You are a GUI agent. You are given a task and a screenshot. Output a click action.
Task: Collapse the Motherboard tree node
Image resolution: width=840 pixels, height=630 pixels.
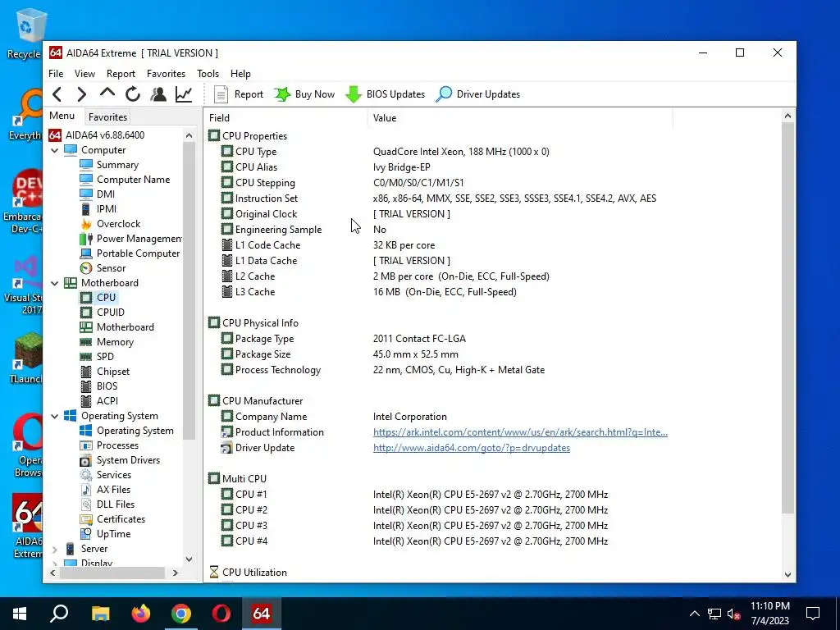point(55,283)
